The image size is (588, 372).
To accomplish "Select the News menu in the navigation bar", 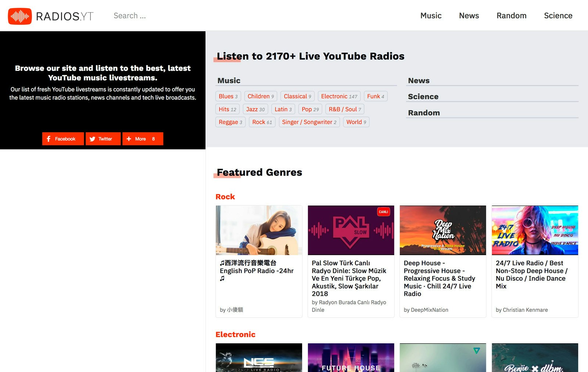I will 469,15.
